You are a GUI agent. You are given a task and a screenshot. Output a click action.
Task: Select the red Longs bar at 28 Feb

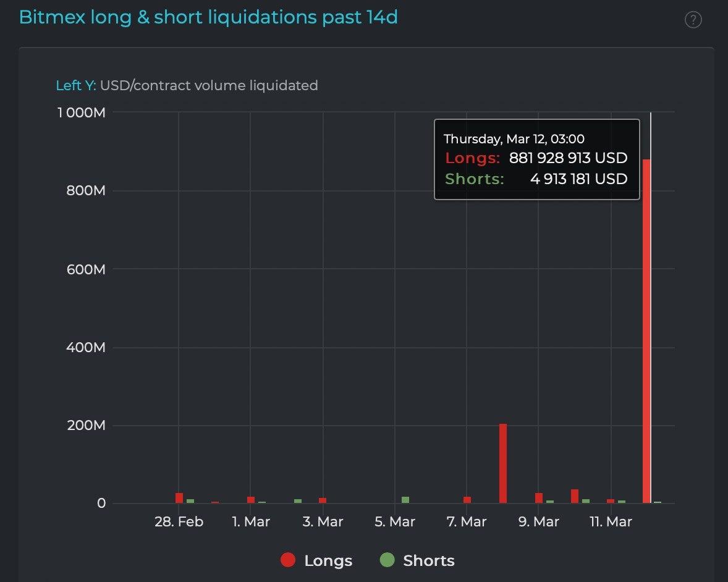(179, 498)
